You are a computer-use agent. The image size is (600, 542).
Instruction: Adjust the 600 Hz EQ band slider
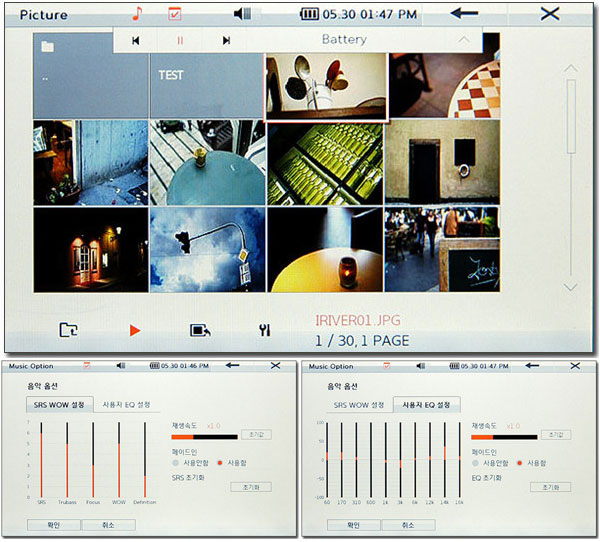tap(371, 460)
